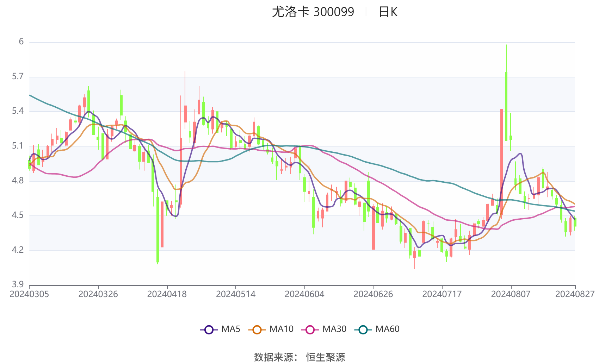The height and width of the screenshot is (364, 599).
Task: Select x-axis date label 20240626
Action: (373, 294)
